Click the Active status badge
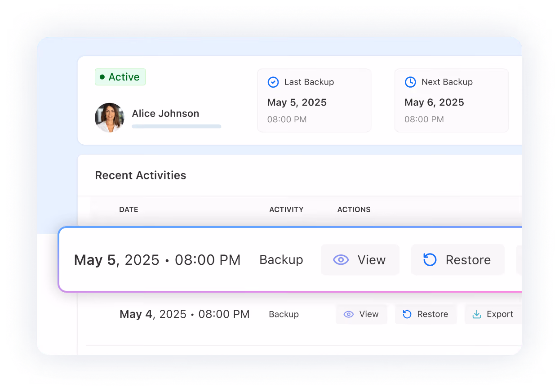Viewport: 559px width, 392px height. point(120,77)
